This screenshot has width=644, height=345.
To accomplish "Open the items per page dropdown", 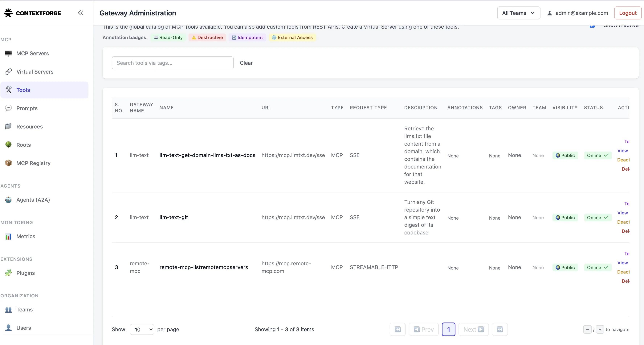I will 142,329.
